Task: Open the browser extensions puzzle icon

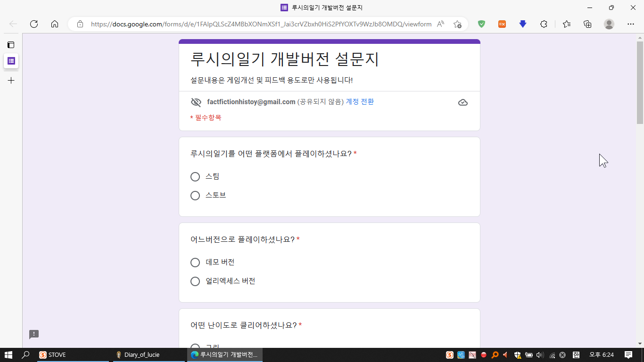Action: click(x=544, y=24)
